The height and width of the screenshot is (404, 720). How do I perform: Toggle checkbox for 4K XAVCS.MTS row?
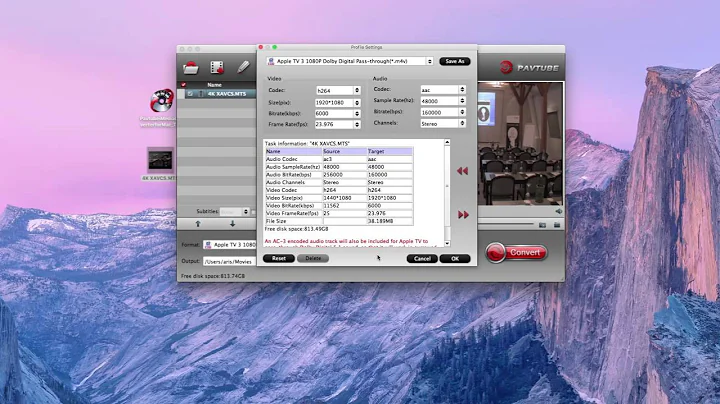point(190,94)
